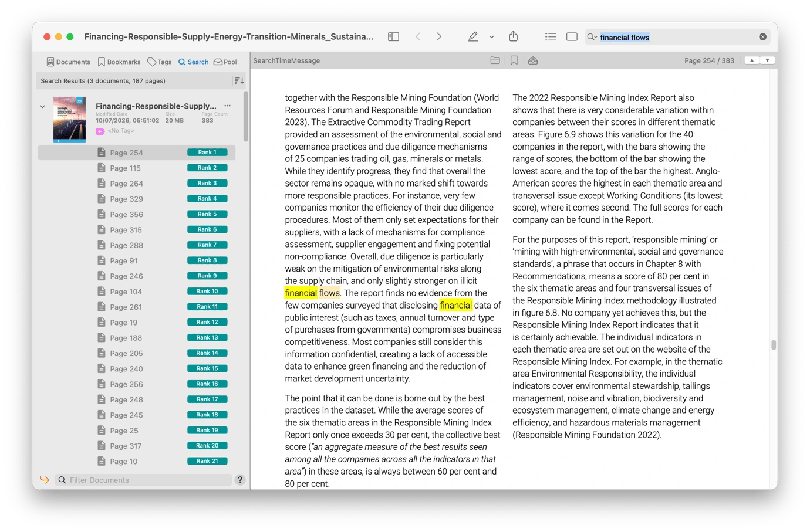Open the pen tool options dropdown
Viewport: 810px width, 532px height.
click(492, 37)
